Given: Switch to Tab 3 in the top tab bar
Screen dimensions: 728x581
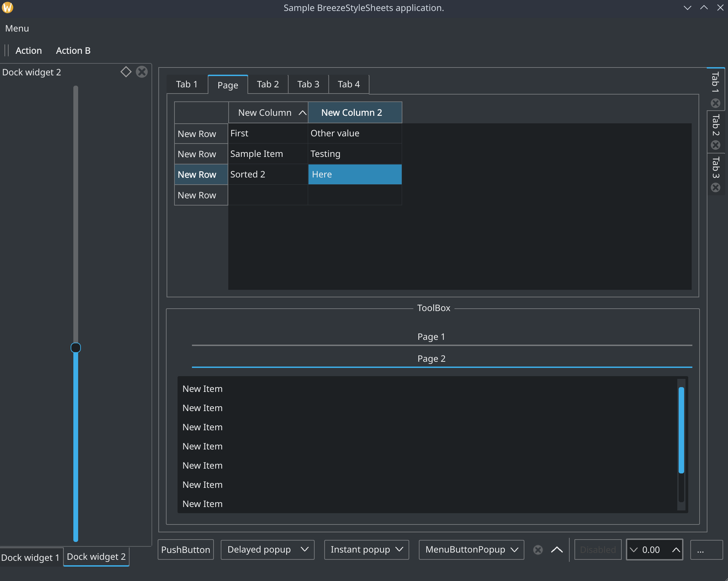Looking at the screenshot, I should click(x=308, y=84).
